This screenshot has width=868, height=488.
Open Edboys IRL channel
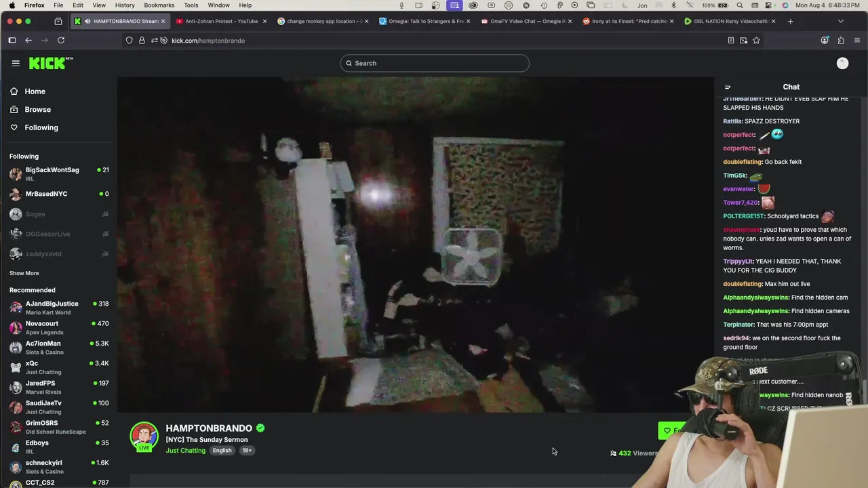coord(59,447)
